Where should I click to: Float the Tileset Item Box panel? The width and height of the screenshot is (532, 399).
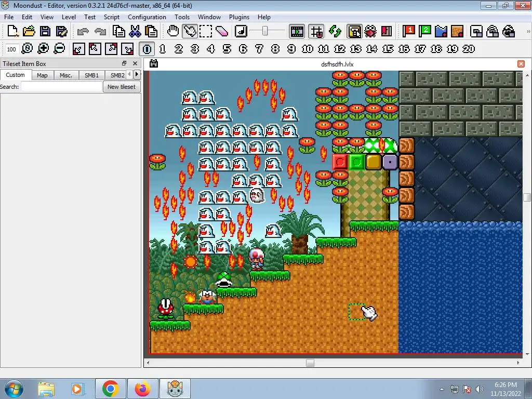124,63
